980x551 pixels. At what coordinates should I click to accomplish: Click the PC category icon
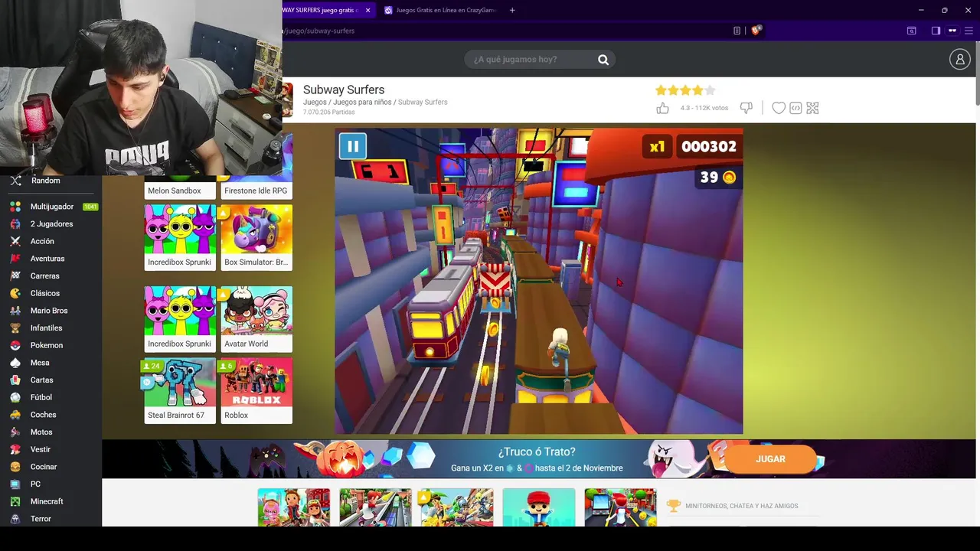(x=15, y=484)
